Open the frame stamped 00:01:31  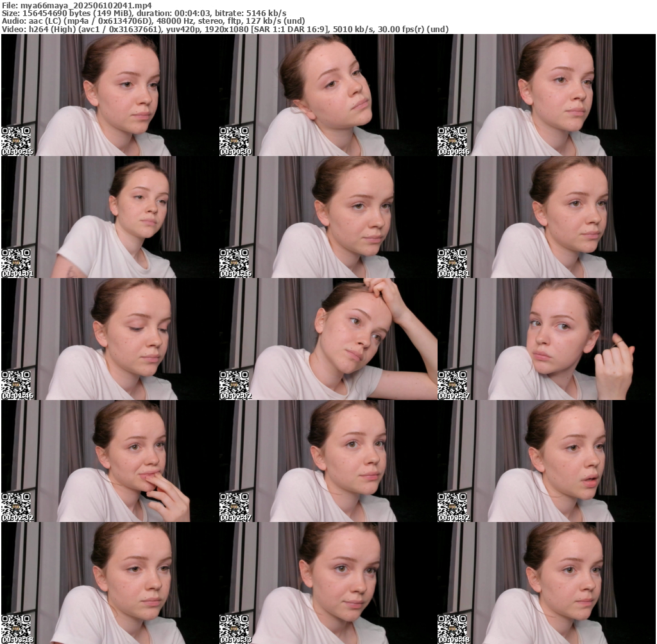[x=547, y=217]
